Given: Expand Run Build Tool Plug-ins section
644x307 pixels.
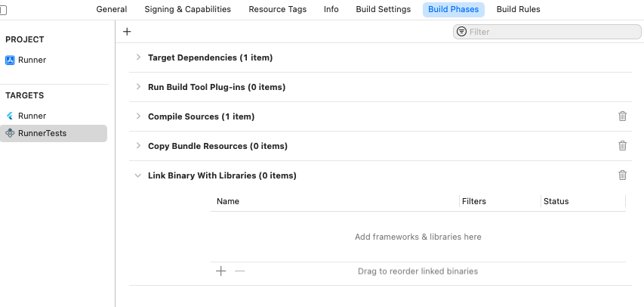Looking at the screenshot, I should point(138,87).
